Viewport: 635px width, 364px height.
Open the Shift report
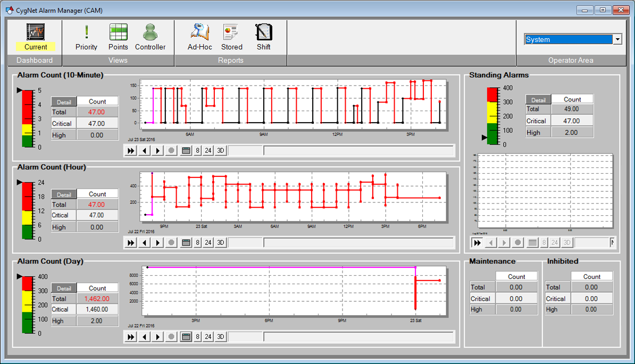(264, 37)
